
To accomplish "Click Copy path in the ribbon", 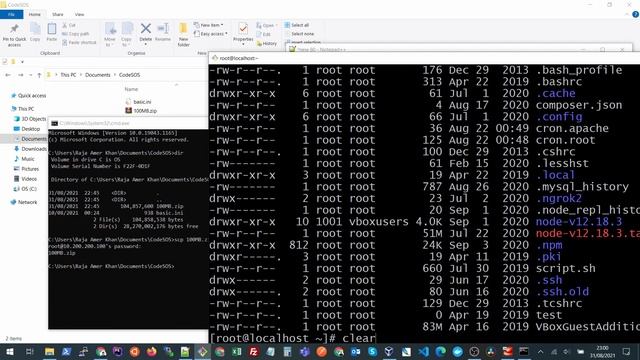I will pyautogui.click(x=76, y=34).
